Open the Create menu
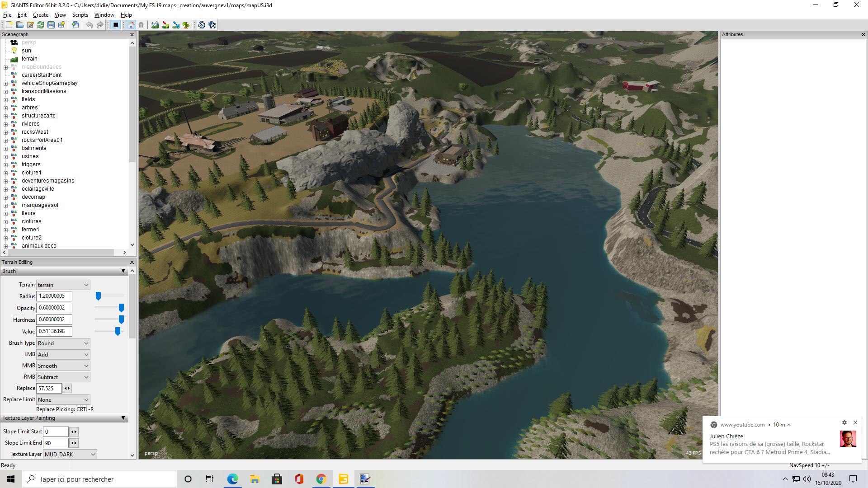Image resolution: width=868 pixels, height=488 pixels. pyautogui.click(x=41, y=15)
